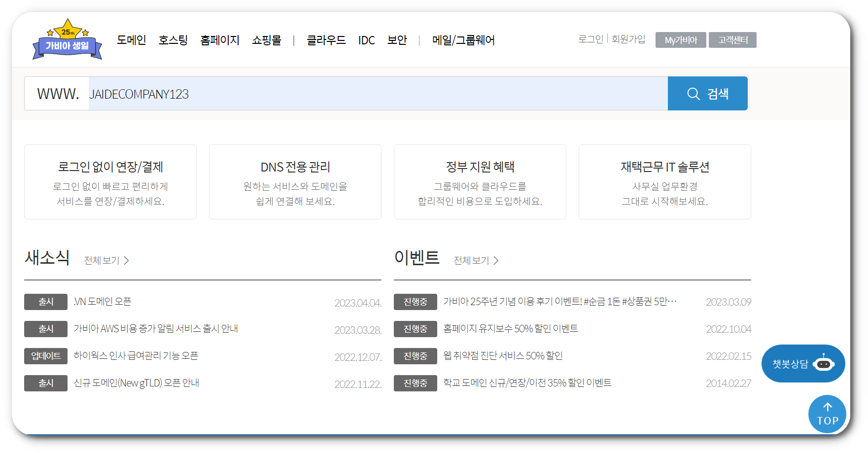Open the 메일/그룹웨어 menu
Image resolution: width=868 pixels, height=453 pixels.
(x=463, y=40)
